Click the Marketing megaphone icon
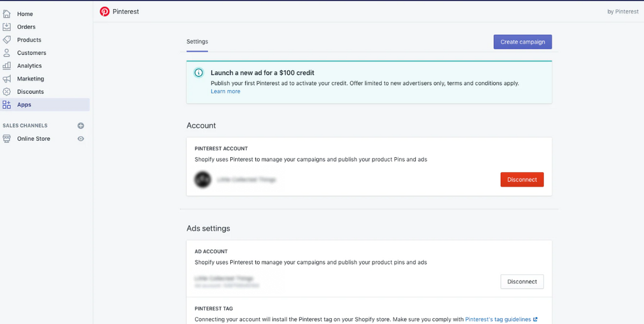 point(7,79)
